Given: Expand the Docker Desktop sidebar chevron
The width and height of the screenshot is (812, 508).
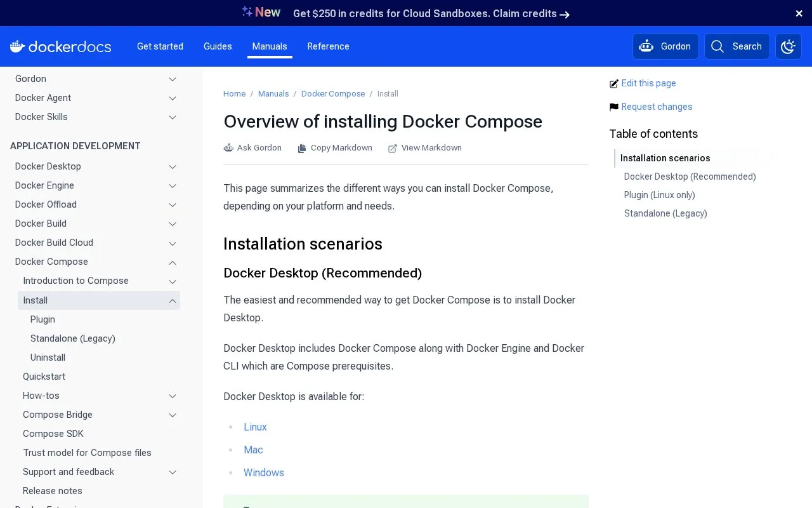Looking at the screenshot, I should (173, 167).
